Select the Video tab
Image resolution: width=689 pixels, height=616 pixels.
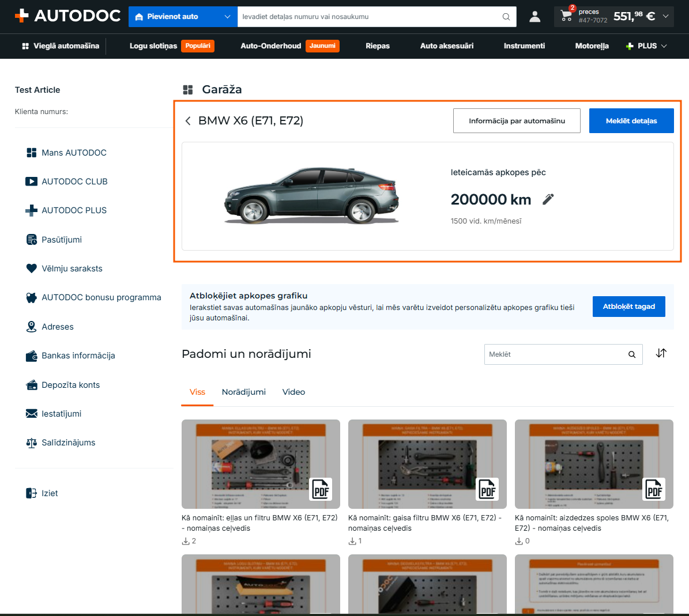(x=293, y=392)
